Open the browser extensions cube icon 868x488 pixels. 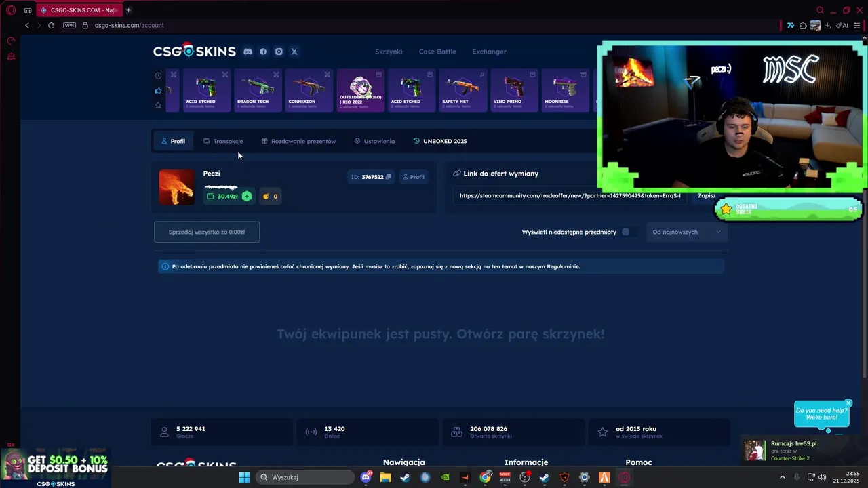point(803,25)
